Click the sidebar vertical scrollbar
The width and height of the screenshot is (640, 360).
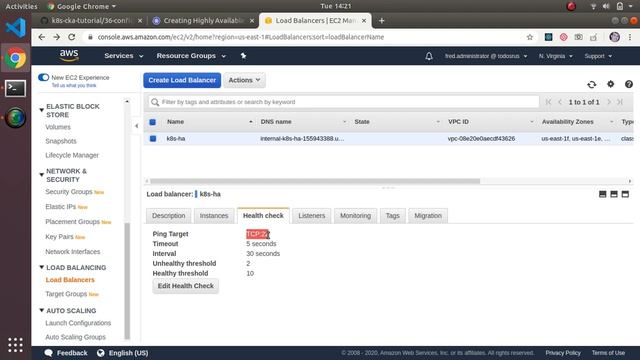127,281
